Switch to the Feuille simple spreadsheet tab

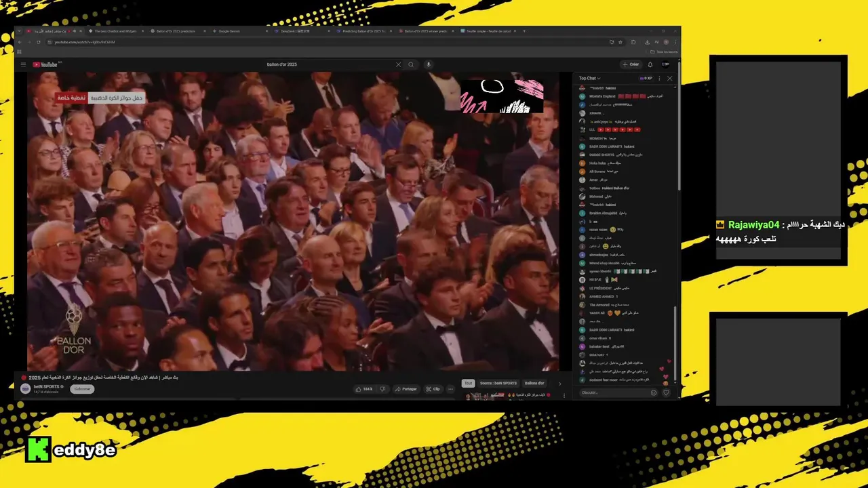point(488,30)
